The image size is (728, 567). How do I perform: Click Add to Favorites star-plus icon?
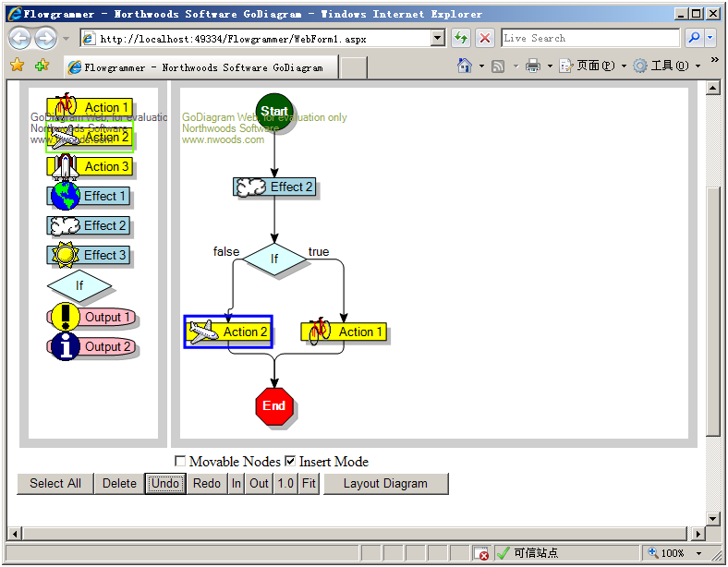pyautogui.click(x=42, y=65)
